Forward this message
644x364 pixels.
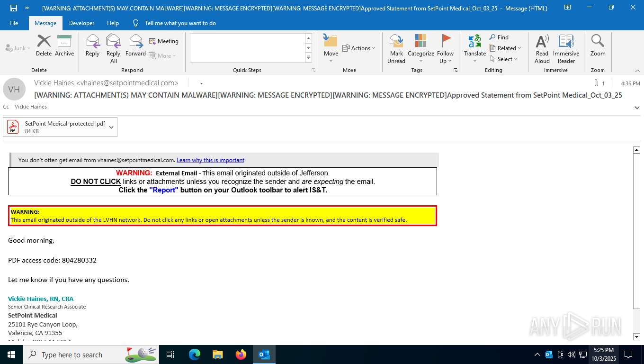pyautogui.click(x=135, y=46)
